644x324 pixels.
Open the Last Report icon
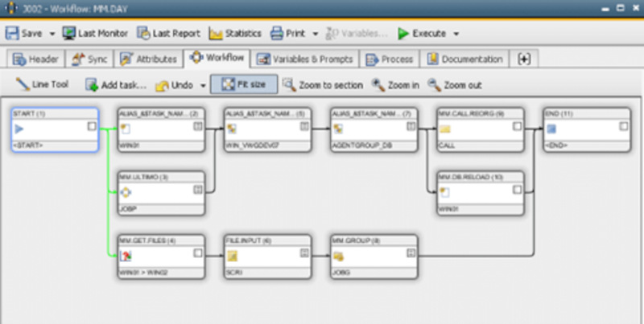143,34
